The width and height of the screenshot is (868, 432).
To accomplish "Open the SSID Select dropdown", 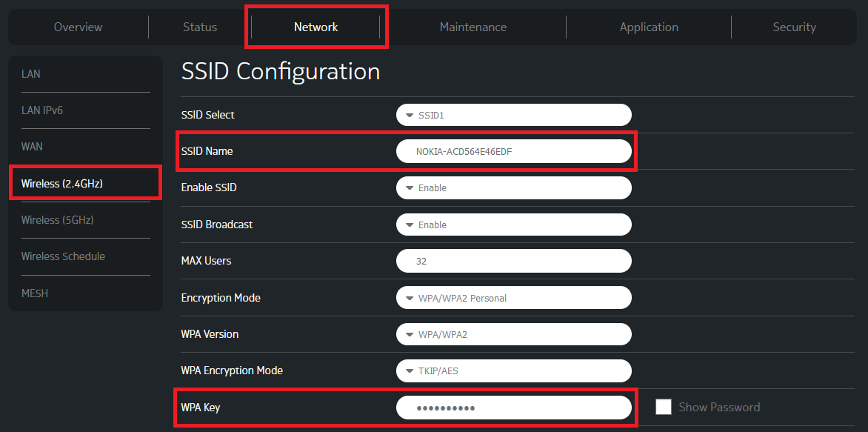I will (514, 115).
